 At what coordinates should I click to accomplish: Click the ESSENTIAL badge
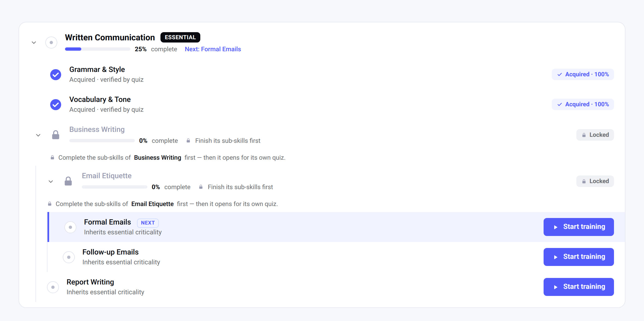(180, 37)
